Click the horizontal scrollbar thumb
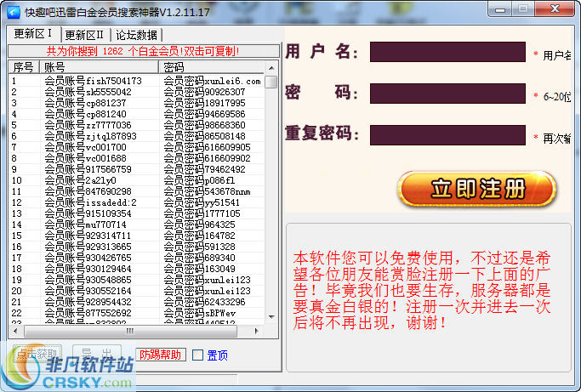581x392 pixels. [130, 331]
